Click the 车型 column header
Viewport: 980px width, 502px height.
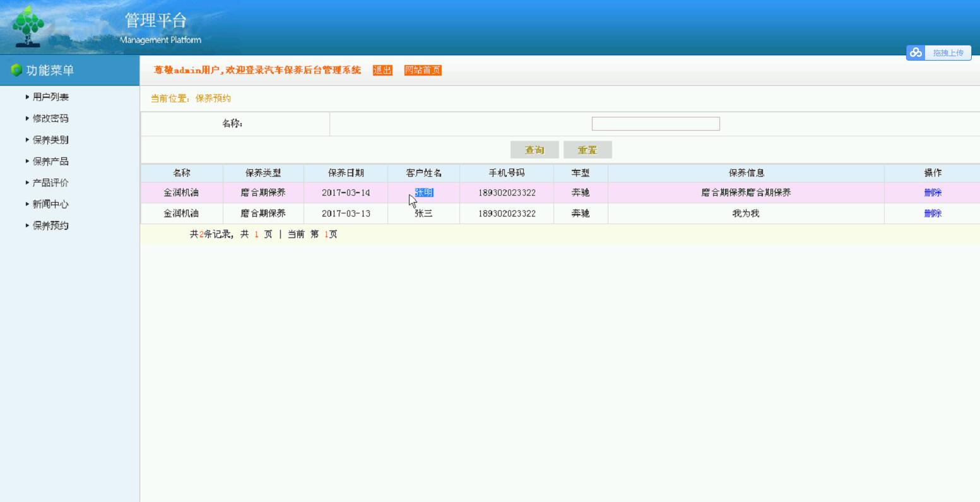pyautogui.click(x=581, y=173)
